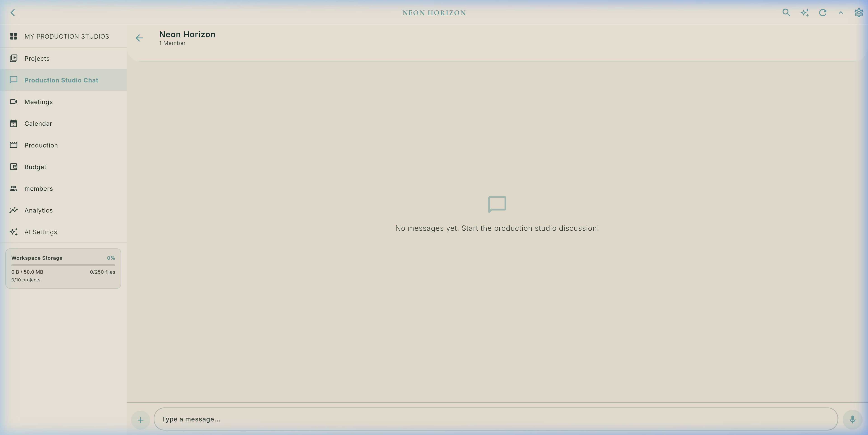Viewport: 868px width, 435px height.
Task: Click the Projects sidebar icon
Action: [14, 58]
